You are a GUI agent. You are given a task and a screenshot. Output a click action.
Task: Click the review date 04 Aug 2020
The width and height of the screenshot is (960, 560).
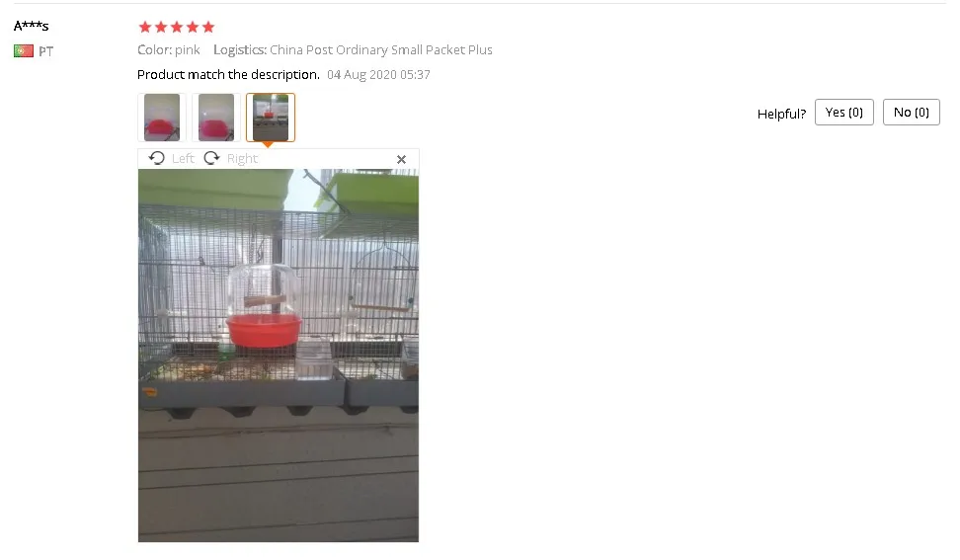click(x=361, y=75)
